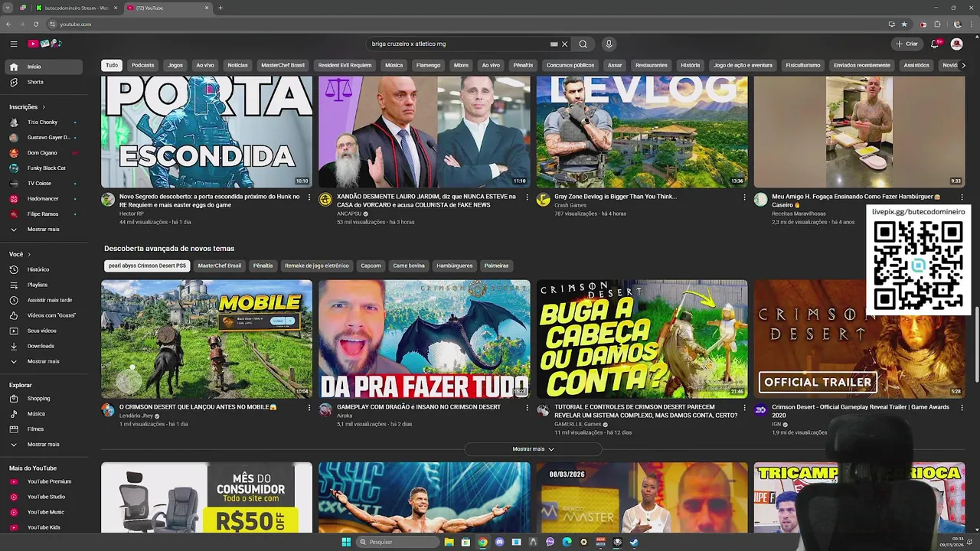The width and height of the screenshot is (980, 551).
Task: Open File Explorer from the taskbar
Action: click(x=449, y=542)
